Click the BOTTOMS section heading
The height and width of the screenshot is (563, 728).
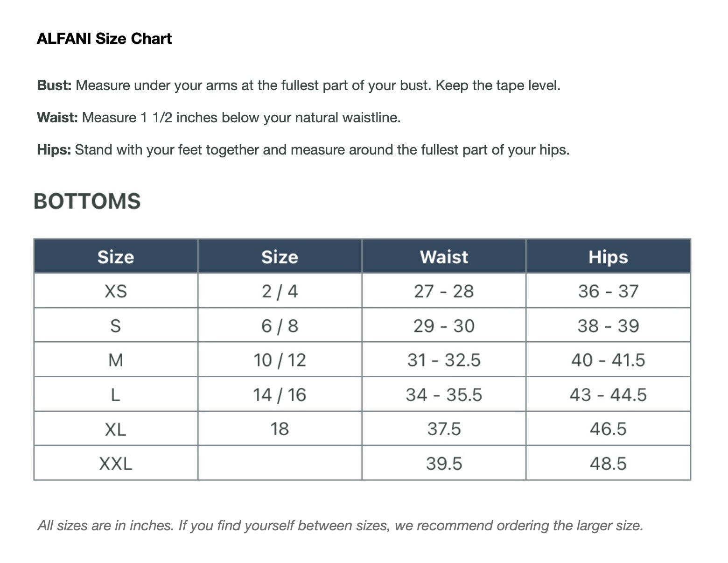pos(87,201)
